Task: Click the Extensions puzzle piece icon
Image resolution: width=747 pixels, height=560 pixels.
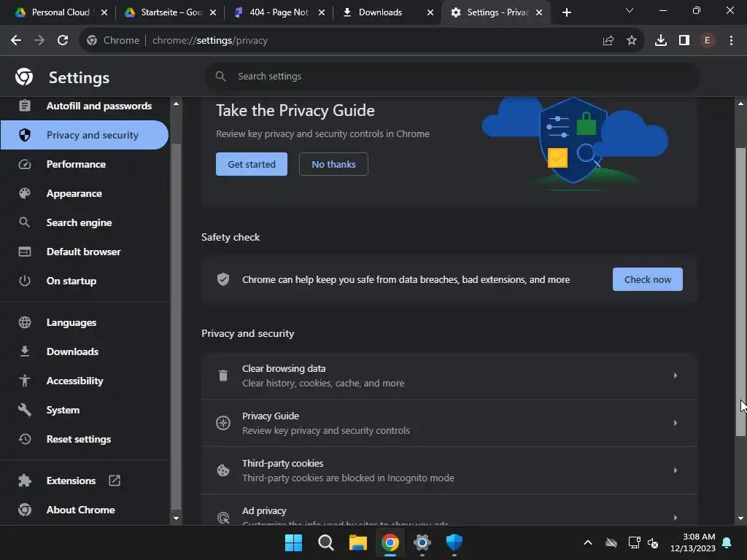Action: click(x=25, y=481)
